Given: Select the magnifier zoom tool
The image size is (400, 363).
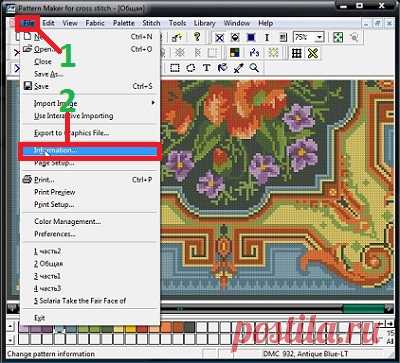Looking at the screenshot, I should click(x=254, y=68).
